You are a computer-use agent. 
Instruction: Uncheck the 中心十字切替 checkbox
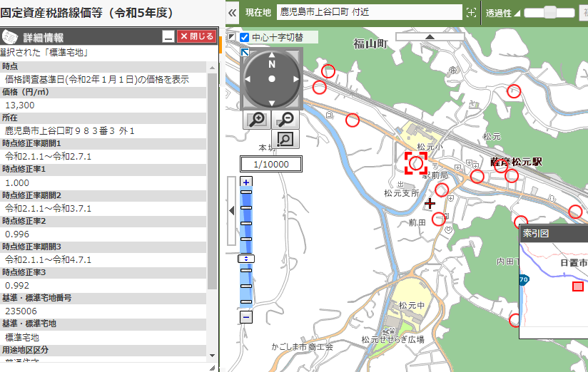pos(244,37)
